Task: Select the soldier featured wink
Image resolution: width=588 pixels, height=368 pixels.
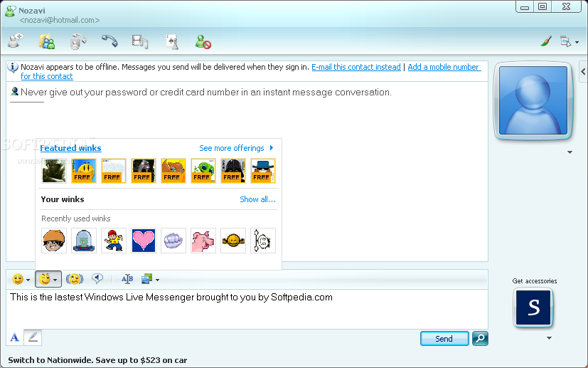Action: pyautogui.click(x=54, y=171)
